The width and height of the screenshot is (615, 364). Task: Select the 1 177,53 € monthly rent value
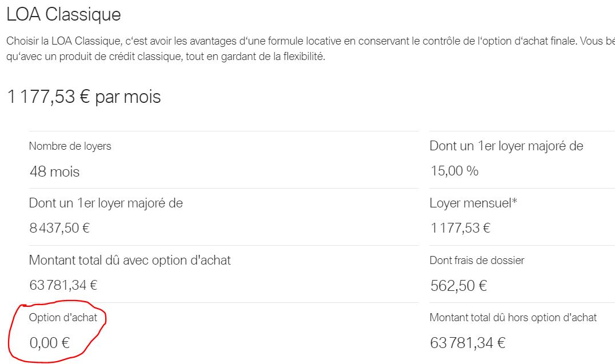click(x=461, y=228)
